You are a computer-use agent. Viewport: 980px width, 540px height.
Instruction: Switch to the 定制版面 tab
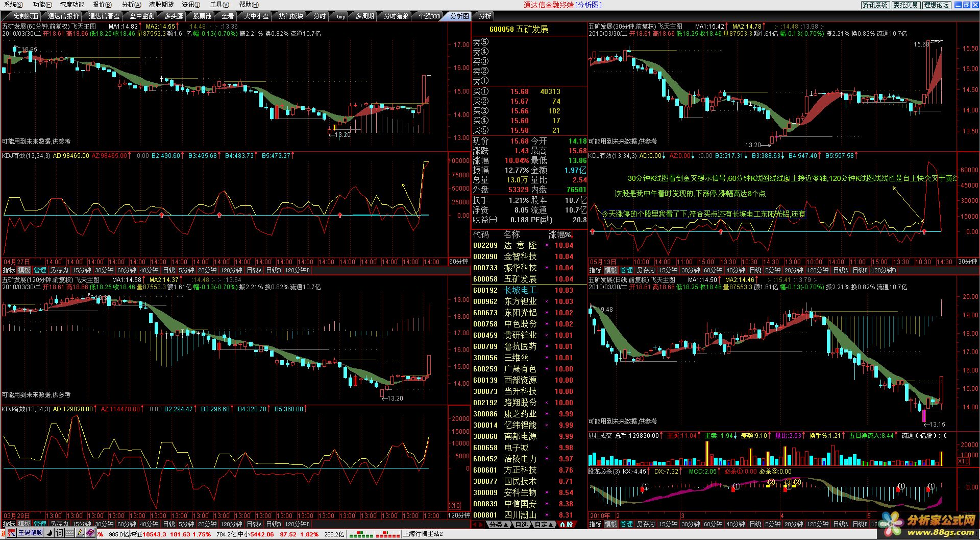click(26, 16)
